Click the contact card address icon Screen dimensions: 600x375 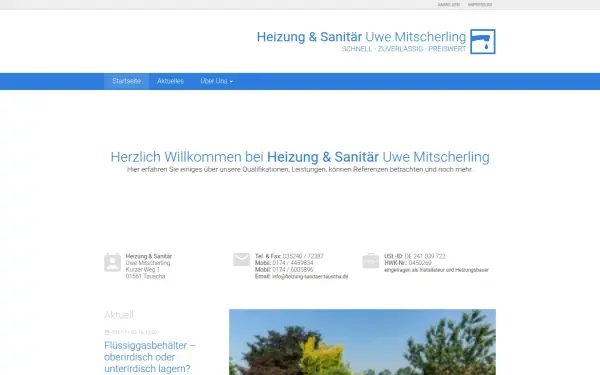(112, 262)
